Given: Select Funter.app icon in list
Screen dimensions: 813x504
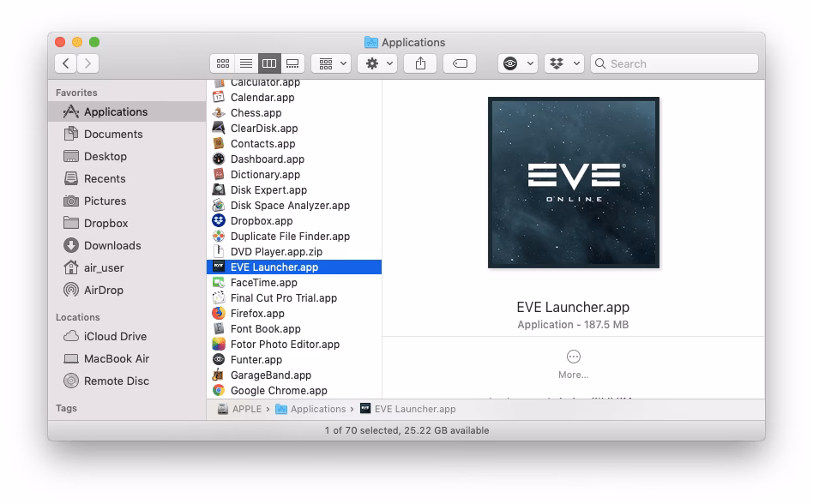Looking at the screenshot, I should [219, 359].
